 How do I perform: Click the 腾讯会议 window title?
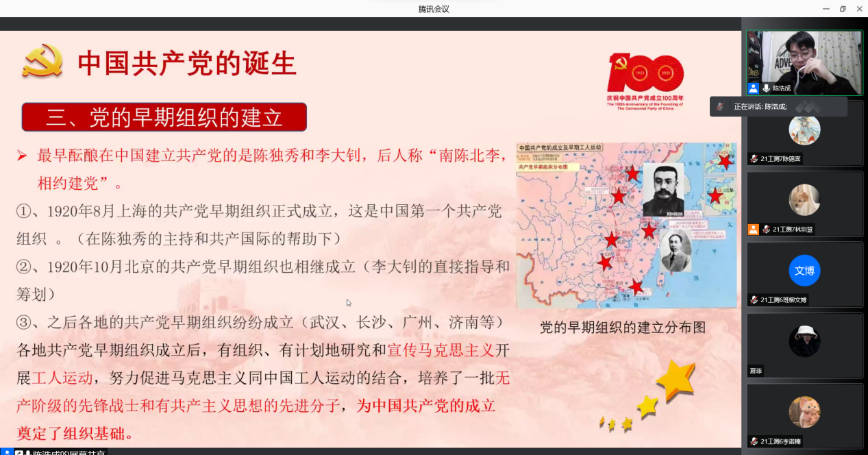(434, 9)
